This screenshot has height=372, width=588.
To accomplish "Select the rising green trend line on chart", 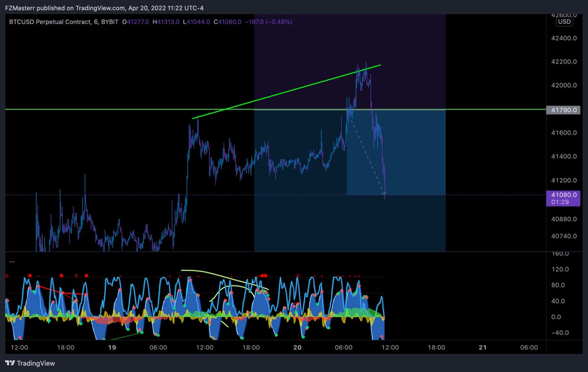I will click(x=287, y=91).
